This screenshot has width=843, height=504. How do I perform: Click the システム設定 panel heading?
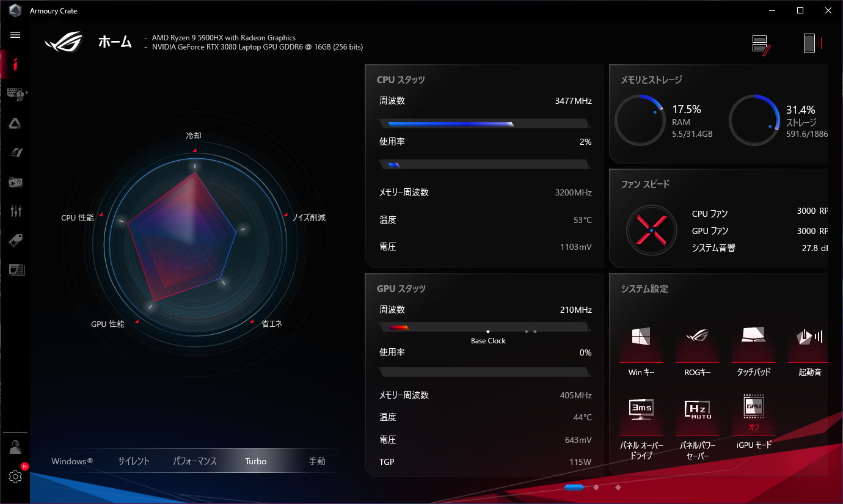pyautogui.click(x=644, y=288)
